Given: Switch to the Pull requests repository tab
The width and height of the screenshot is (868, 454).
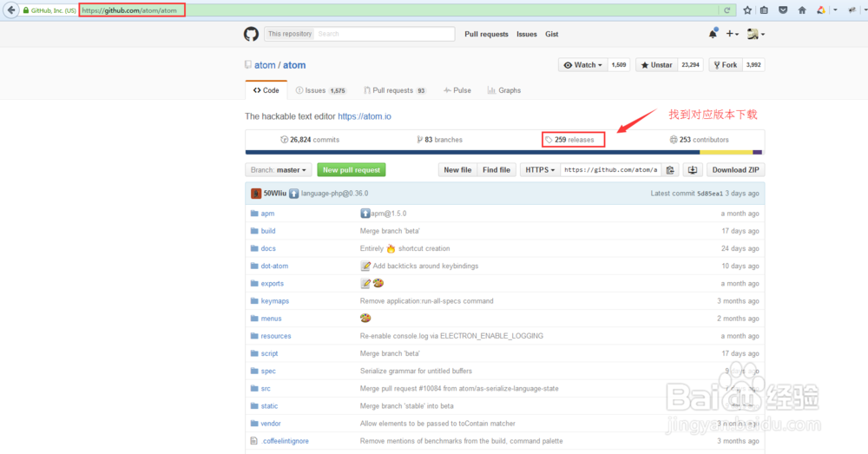Looking at the screenshot, I should tap(395, 90).
